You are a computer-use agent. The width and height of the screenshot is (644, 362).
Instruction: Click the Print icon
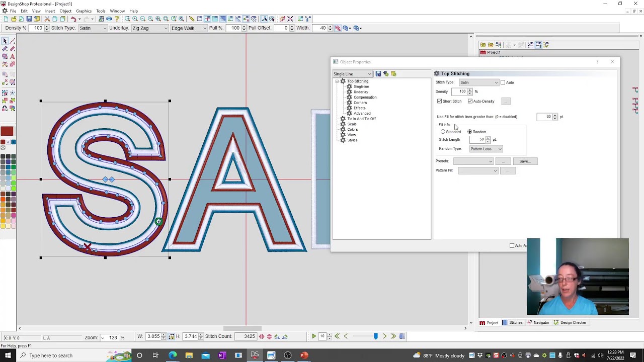[x=109, y=19]
